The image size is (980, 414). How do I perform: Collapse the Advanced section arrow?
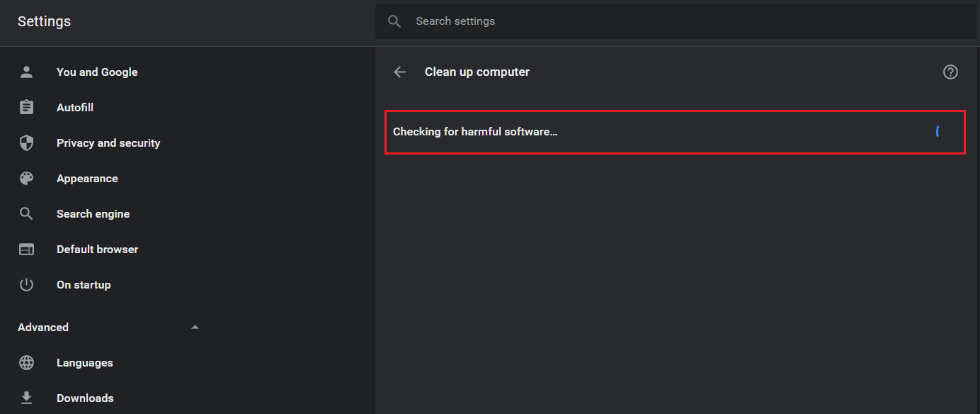pos(195,327)
